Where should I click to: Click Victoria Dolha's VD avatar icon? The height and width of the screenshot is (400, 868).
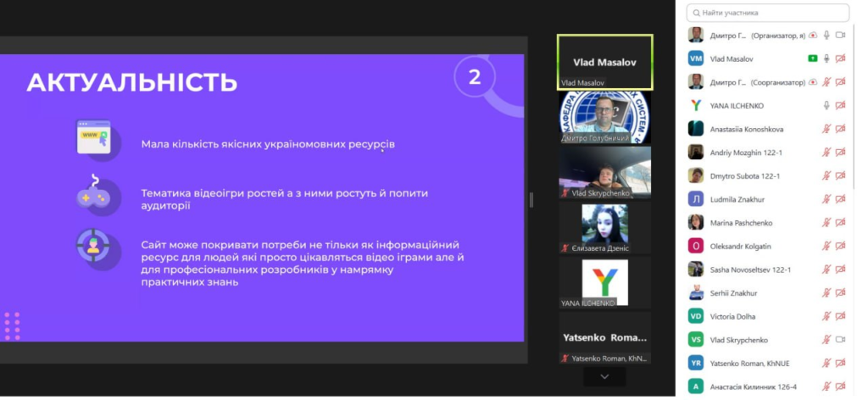point(695,316)
